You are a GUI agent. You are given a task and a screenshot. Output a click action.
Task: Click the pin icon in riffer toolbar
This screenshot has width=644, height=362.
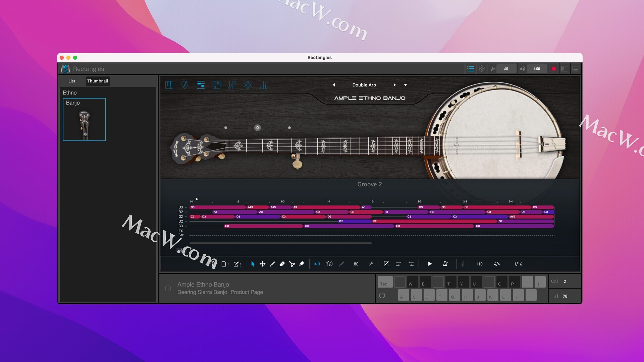pos(371,264)
